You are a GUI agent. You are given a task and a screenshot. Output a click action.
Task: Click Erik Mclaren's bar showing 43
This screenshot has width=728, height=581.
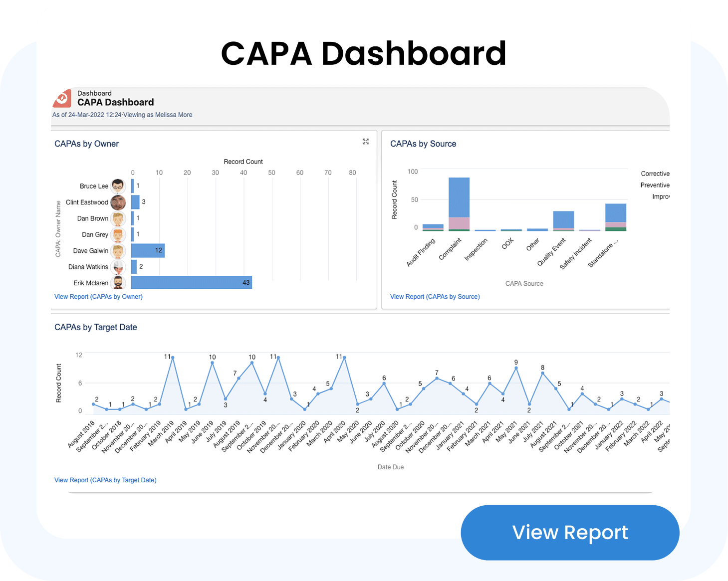click(191, 283)
